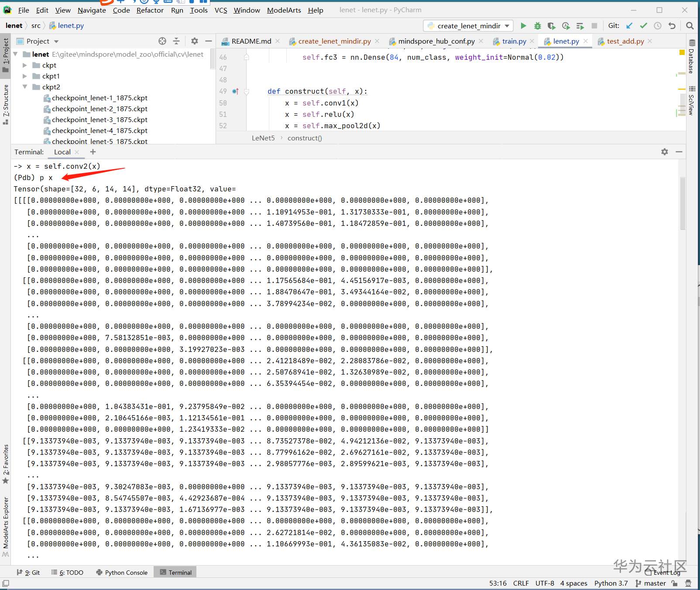
Task: Open the Event Log
Action: (x=663, y=573)
